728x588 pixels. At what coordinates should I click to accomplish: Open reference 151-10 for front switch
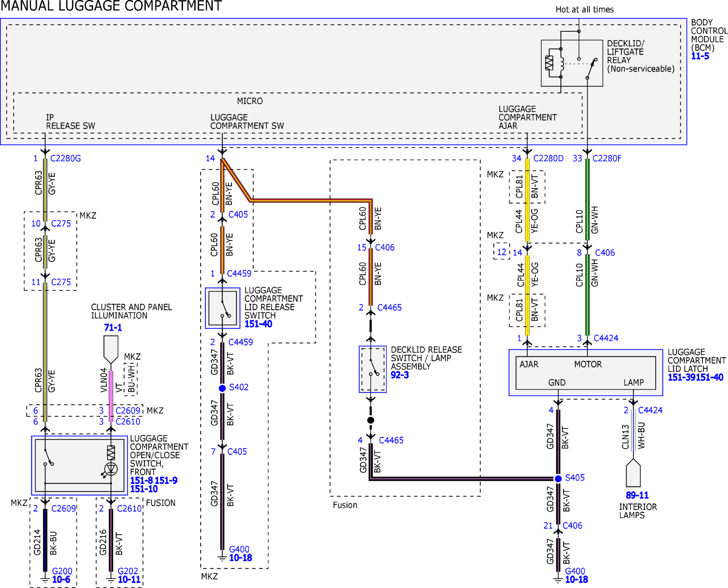pyautogui.click(x=144, y=489)
